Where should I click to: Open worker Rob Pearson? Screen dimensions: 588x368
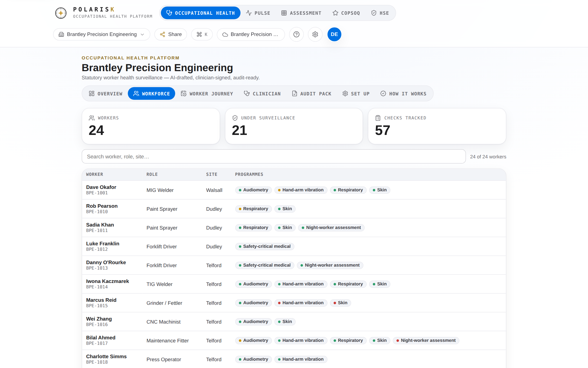point(102,206)
